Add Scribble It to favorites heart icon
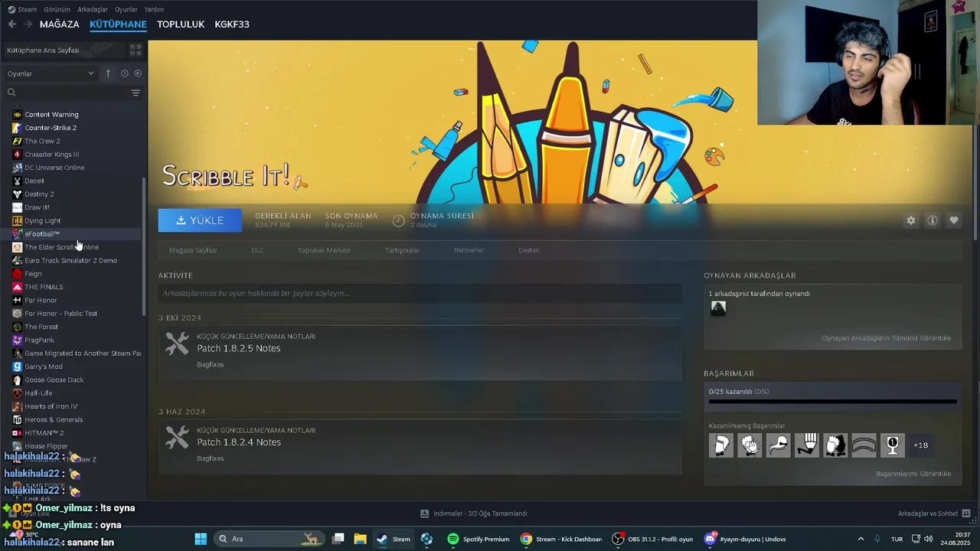The width and height of the screenshot is (980, 551). coord(954,220)
